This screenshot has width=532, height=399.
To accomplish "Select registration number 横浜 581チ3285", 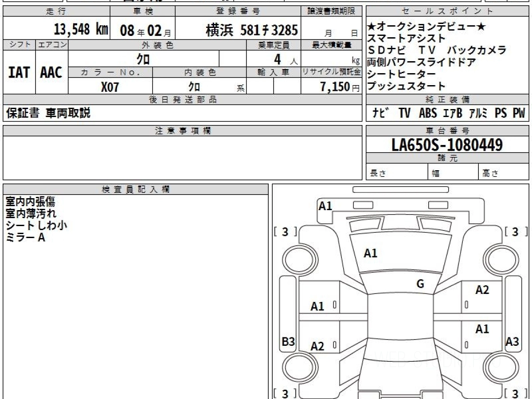I will coord(251,30).
